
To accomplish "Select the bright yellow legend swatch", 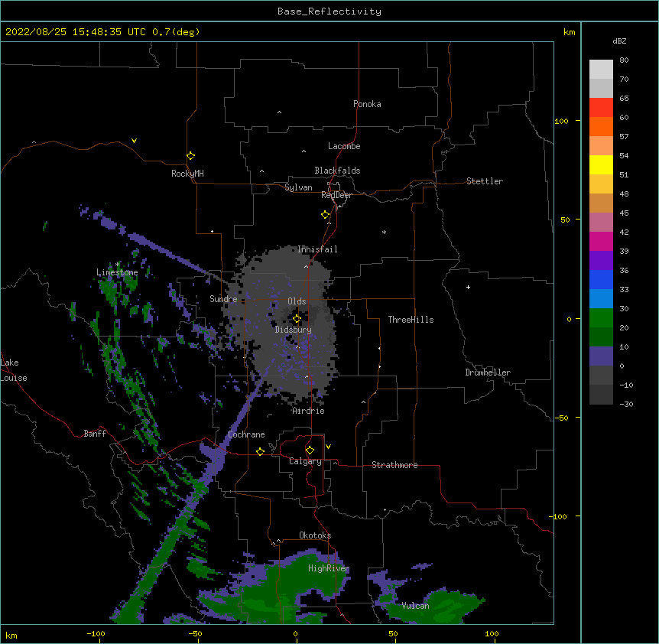I will pos(601,164).
